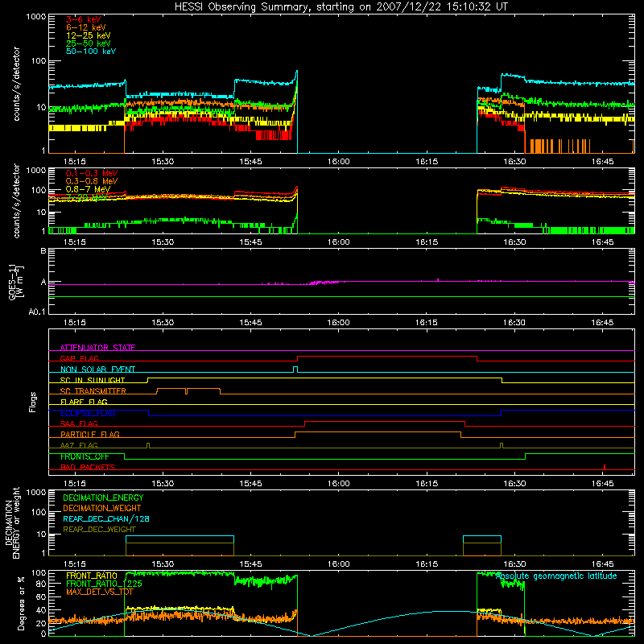Click 16:00 tick label under the top keV panel
Image resolution: width=644 pixels, height=644 pixels.
[x=338, y=162]
